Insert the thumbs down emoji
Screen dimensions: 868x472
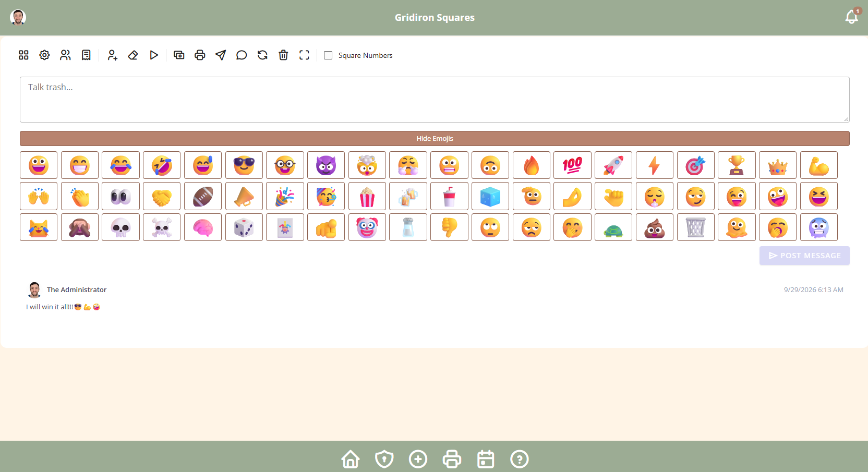449,227
